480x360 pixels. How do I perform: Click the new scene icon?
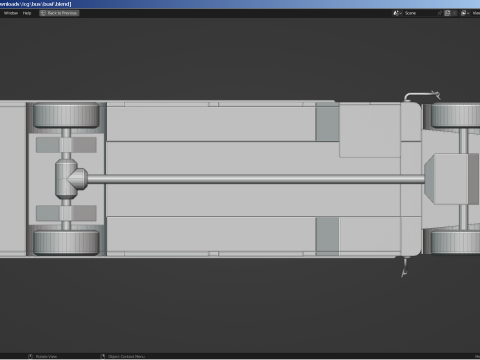point(447,13)
